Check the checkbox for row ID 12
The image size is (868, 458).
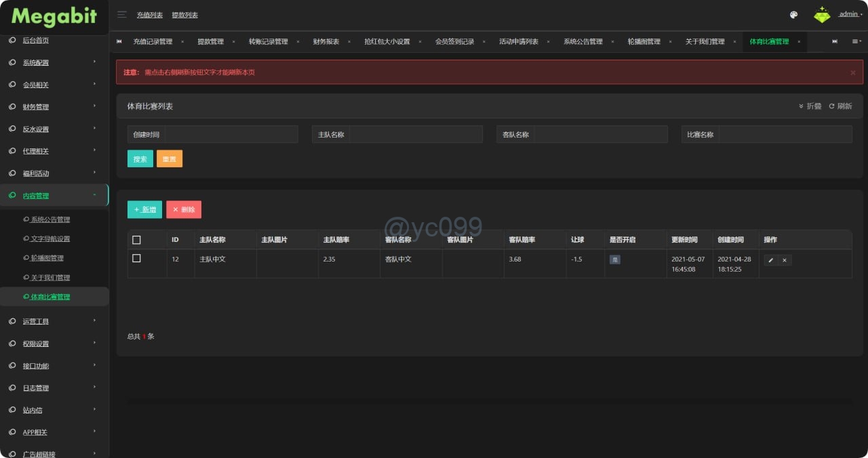pyautogui.click(x=136, y=259)
